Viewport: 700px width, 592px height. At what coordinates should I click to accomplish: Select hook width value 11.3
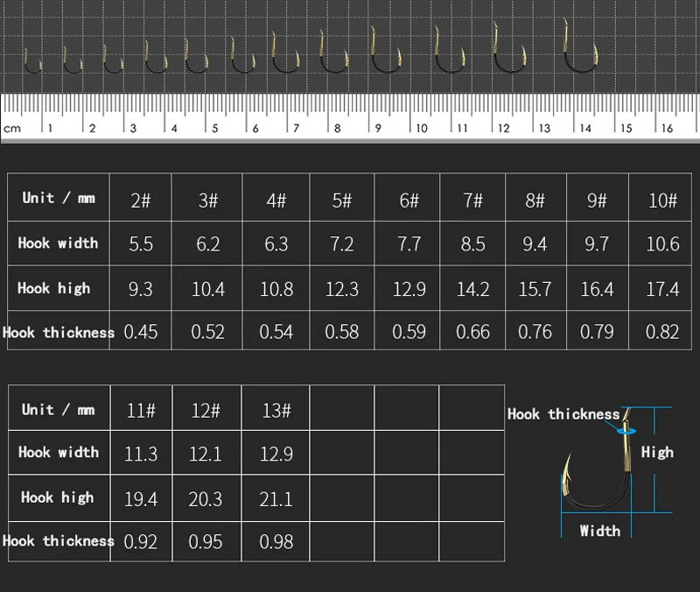pos(141,454)
